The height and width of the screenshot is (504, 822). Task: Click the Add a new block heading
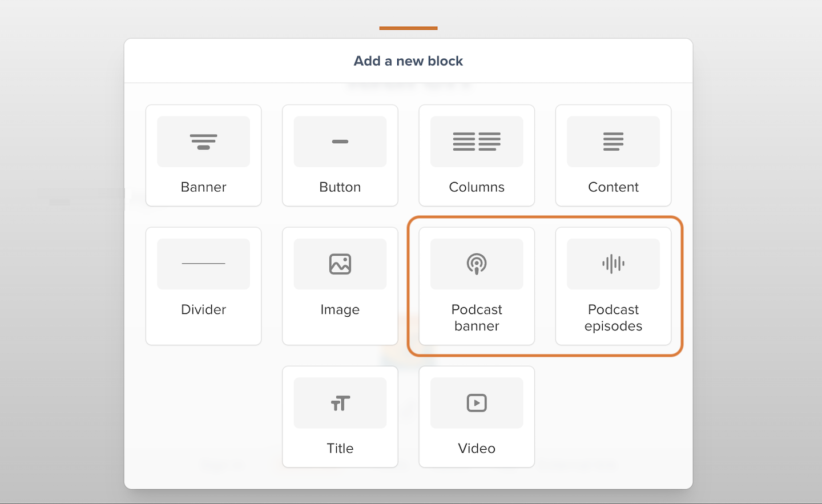(x=408, y=61)
